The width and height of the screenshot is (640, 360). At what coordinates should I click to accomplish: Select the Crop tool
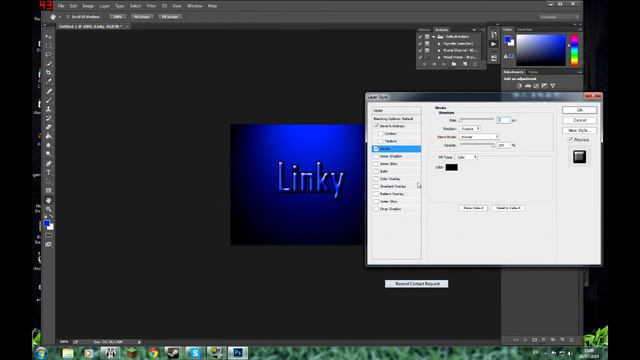pyautogui.click(x=49, y=73)
